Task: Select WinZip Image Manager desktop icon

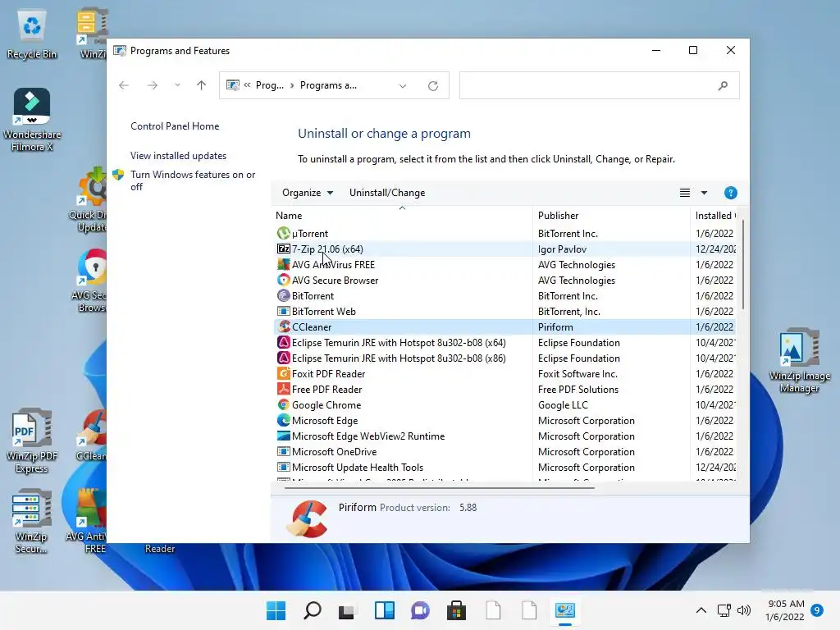Action: click(x=799, y=361)
